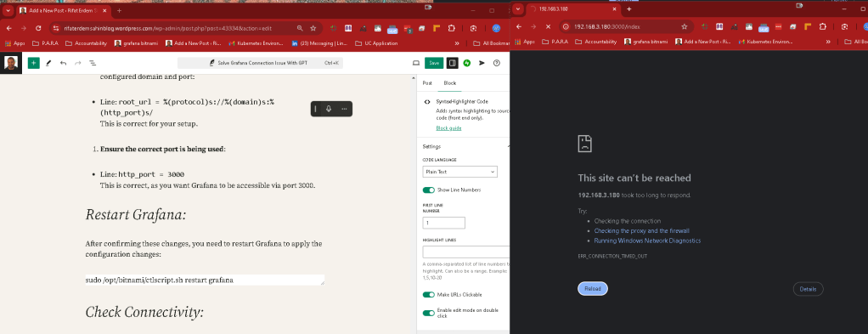Expand hidden bookmarks chevron in right browser
868x334 pixels.
(x=828, y=42)
